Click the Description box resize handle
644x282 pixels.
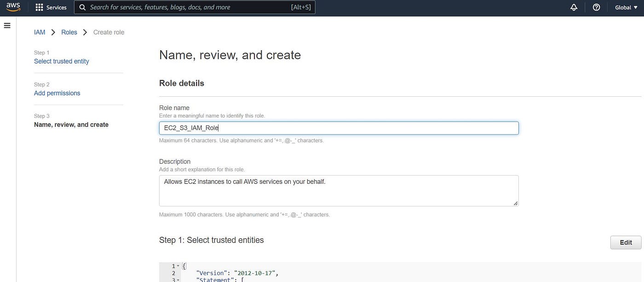point(515,203)
